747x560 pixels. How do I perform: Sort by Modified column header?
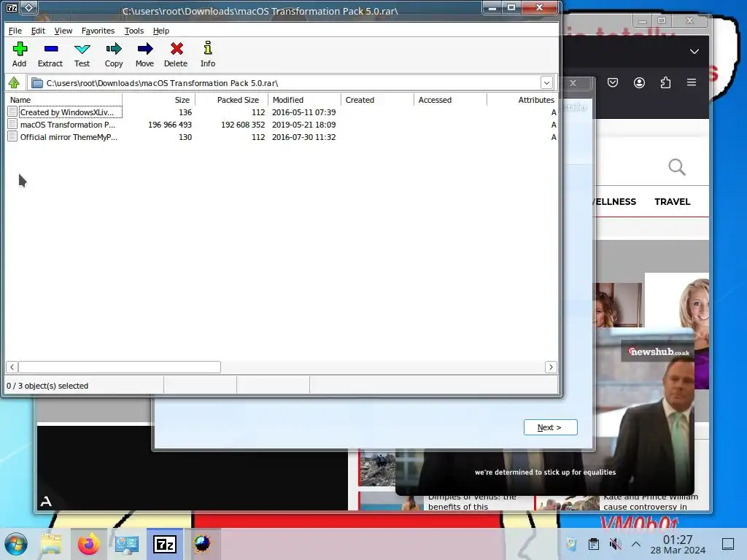305,100
